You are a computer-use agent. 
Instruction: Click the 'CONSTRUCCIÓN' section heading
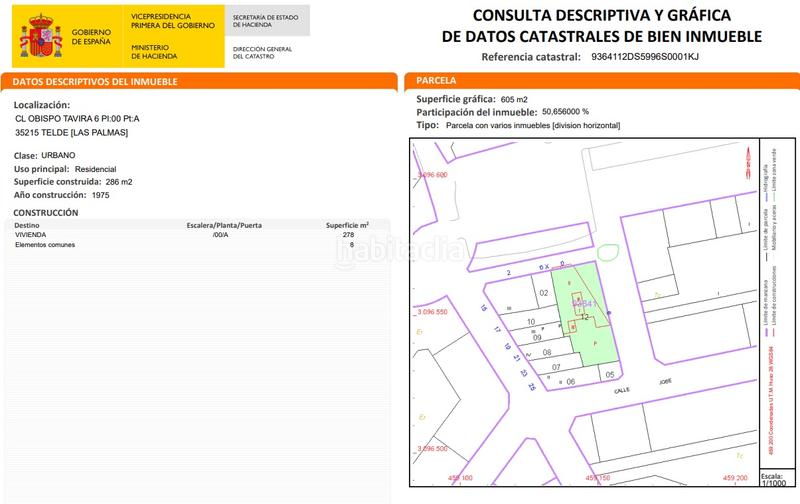[46, 213]
